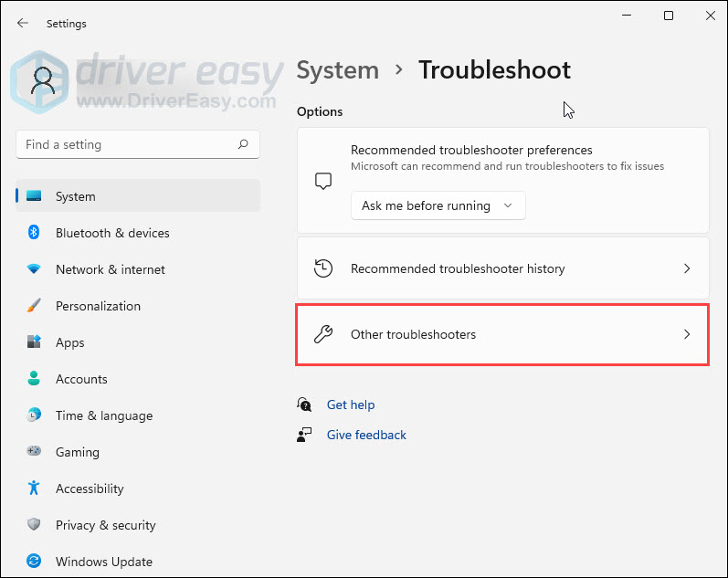The image size is (728, 578).
Task: Open the Ask me before running dropdown
Action: (x=438, y=205)
